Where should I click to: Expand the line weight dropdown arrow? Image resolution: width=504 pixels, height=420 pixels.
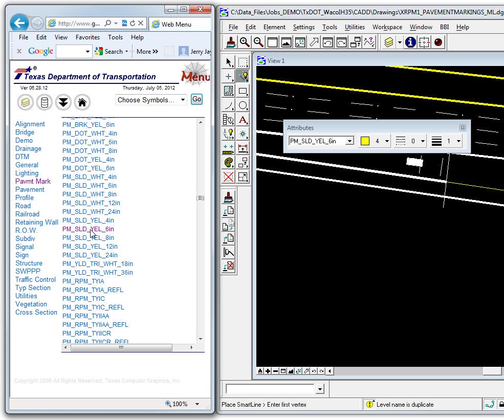click(x=458, y=141)
